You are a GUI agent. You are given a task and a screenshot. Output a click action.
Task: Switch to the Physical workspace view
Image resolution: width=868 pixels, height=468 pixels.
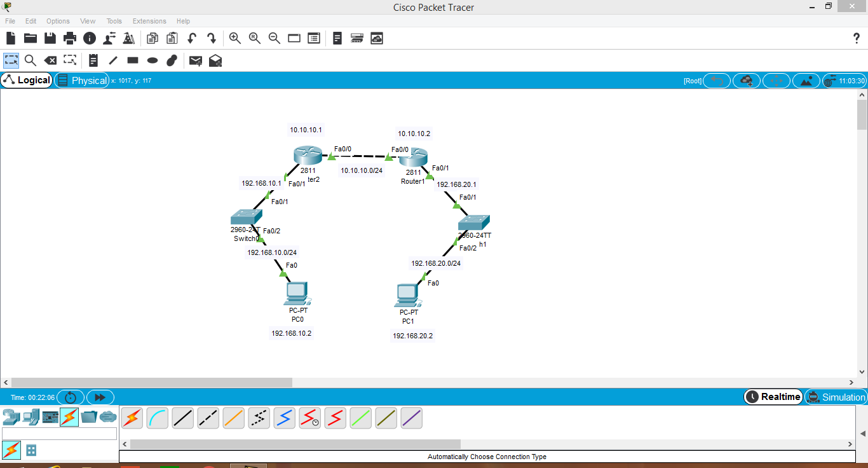click(x=82, y=80)
